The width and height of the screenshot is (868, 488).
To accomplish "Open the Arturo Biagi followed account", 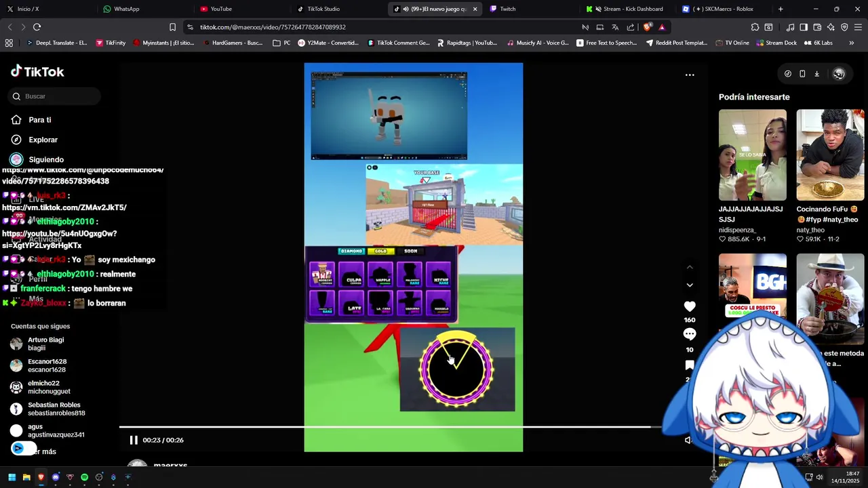I will point(46,344).
